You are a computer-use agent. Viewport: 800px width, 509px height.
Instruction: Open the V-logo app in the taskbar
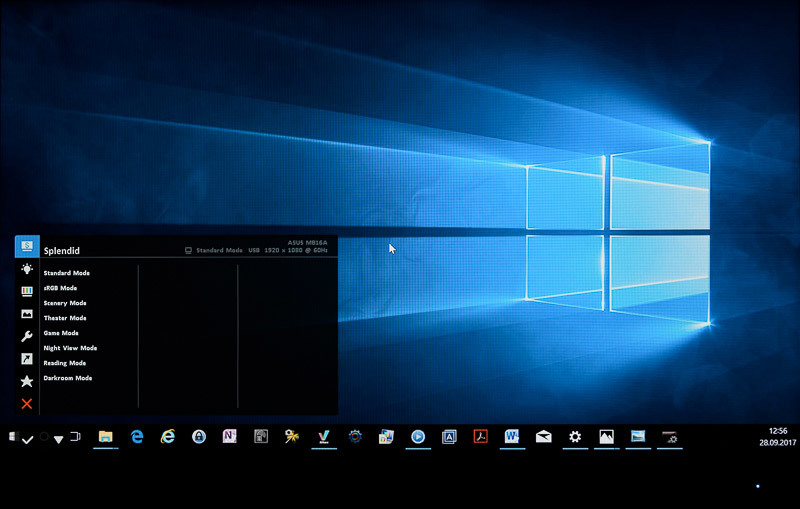[323, 437]
